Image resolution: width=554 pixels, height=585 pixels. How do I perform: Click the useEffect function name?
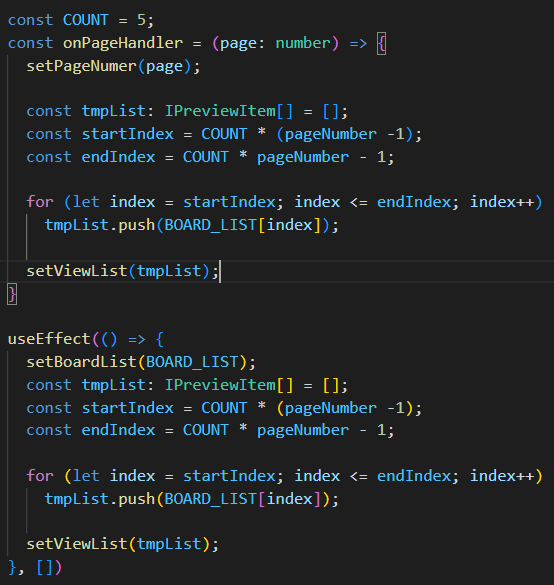coord(49,339)
